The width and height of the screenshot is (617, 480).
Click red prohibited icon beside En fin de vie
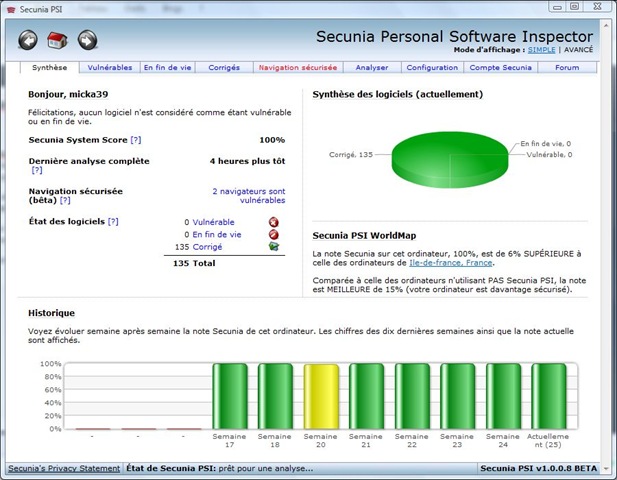[274, 235]
